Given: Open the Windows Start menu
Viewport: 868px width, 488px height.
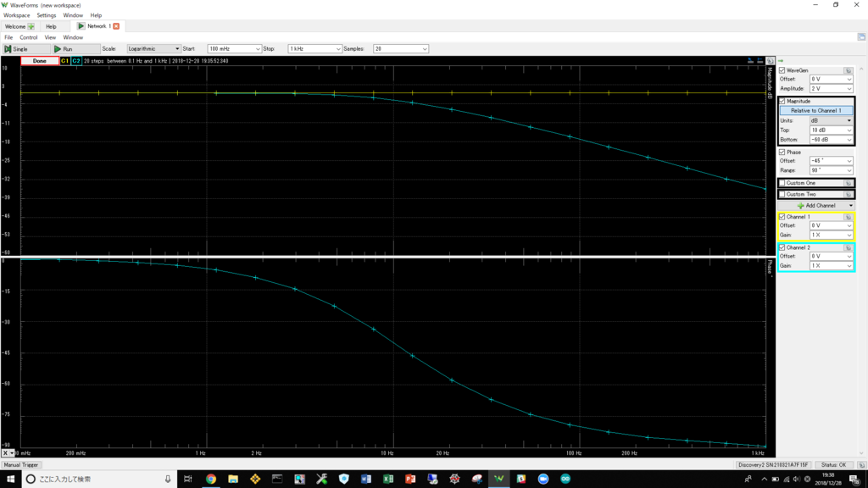Looking at the screenshot, I should pos(10,479).
